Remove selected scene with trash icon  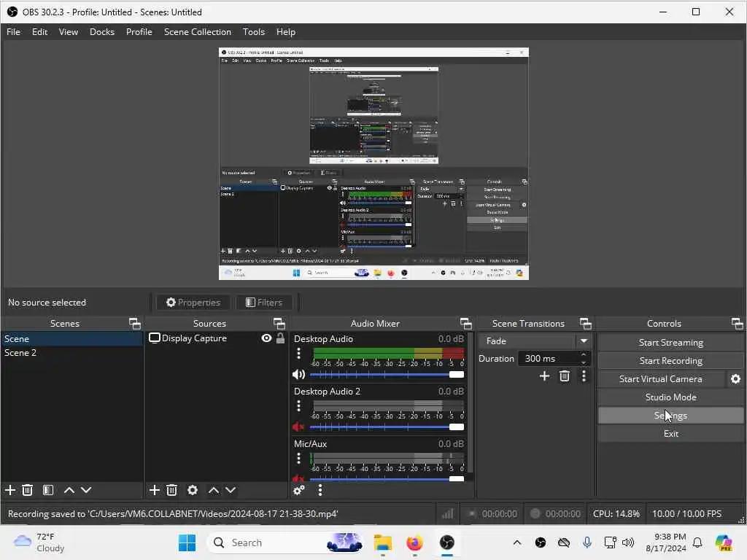(x=28, y=489)
